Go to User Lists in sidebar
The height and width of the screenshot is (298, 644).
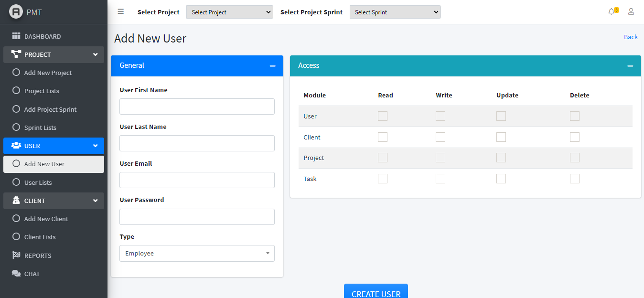[38, 182]
